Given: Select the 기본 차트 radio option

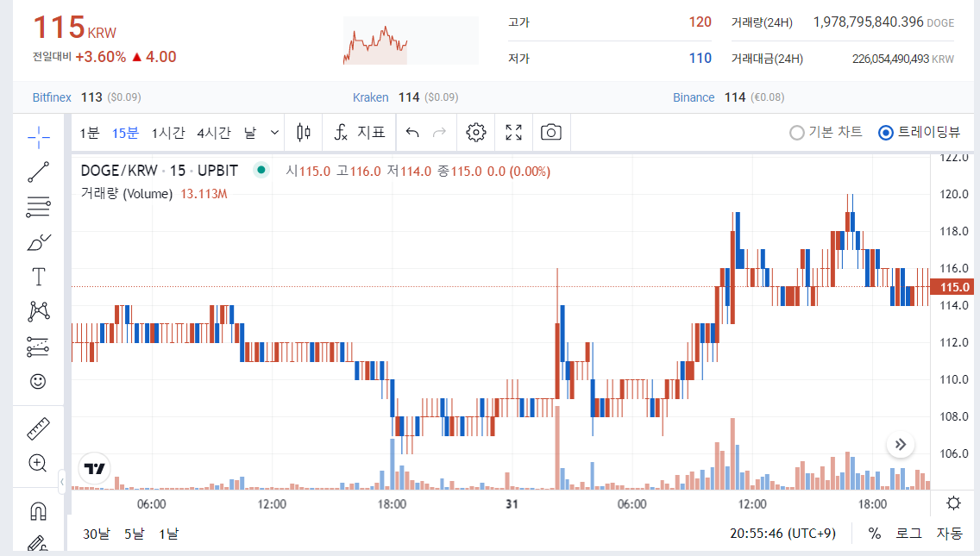Looking at the screenshot, I should [826, 133].
